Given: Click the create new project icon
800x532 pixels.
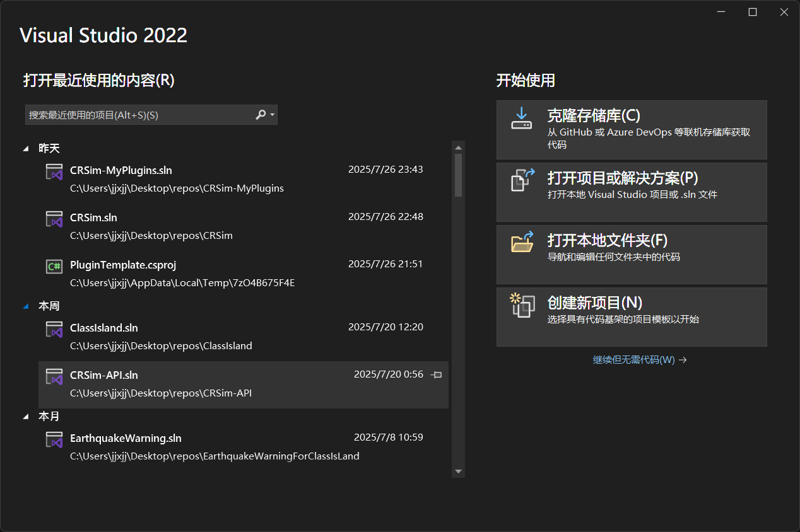Looking at the screenshot, I should [x=522, y=305].
